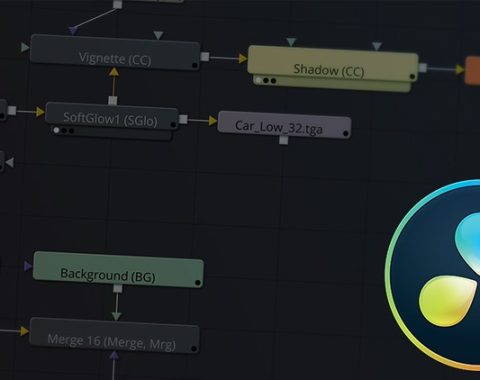This screenshot has height=380, width=480.
Task: Click the Merge 16 node
Action: pyautogui.click(x=114, y=335)
